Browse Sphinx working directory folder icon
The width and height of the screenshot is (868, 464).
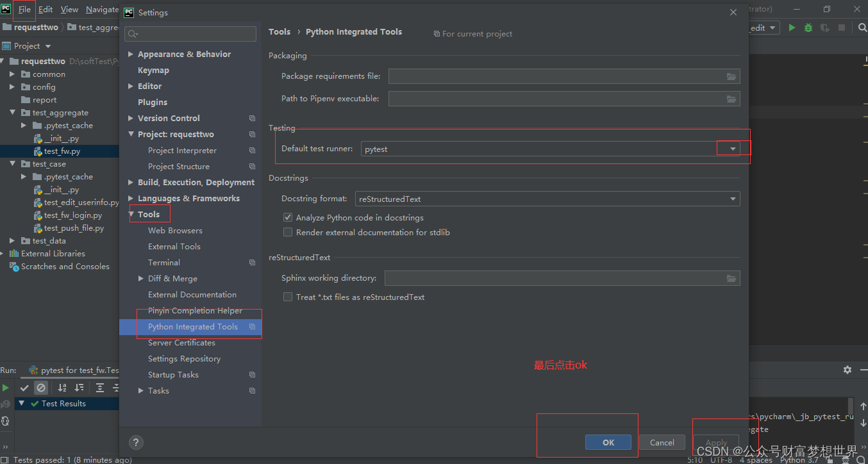(x=731, y=278)
